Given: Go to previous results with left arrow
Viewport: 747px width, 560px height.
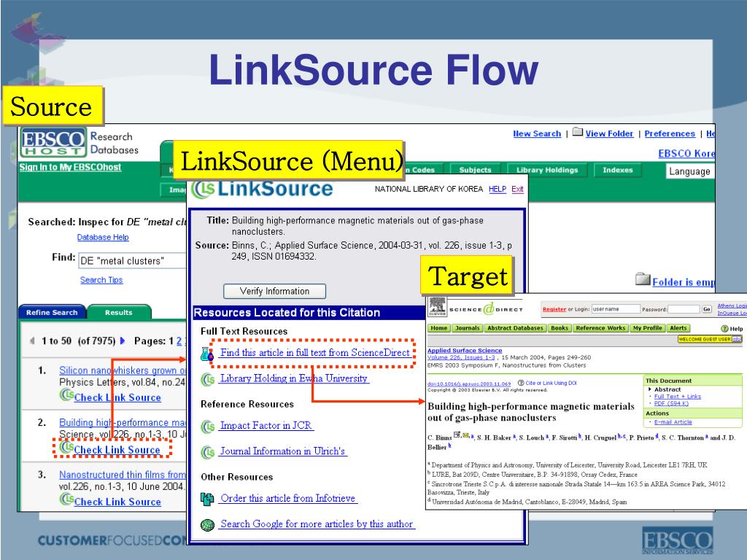Looking at the screenshot, I should click(32, 341).
